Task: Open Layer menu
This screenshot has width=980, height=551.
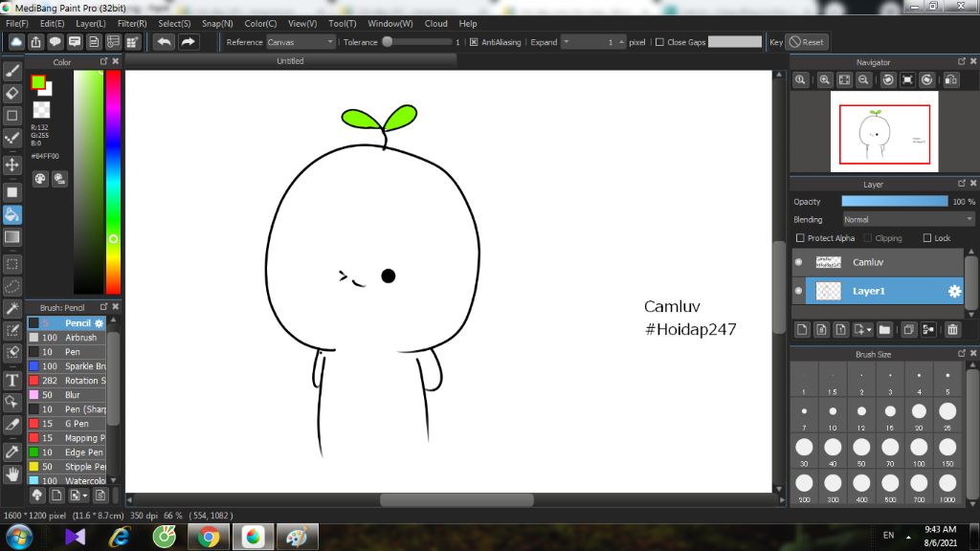Action: [91, 23]
